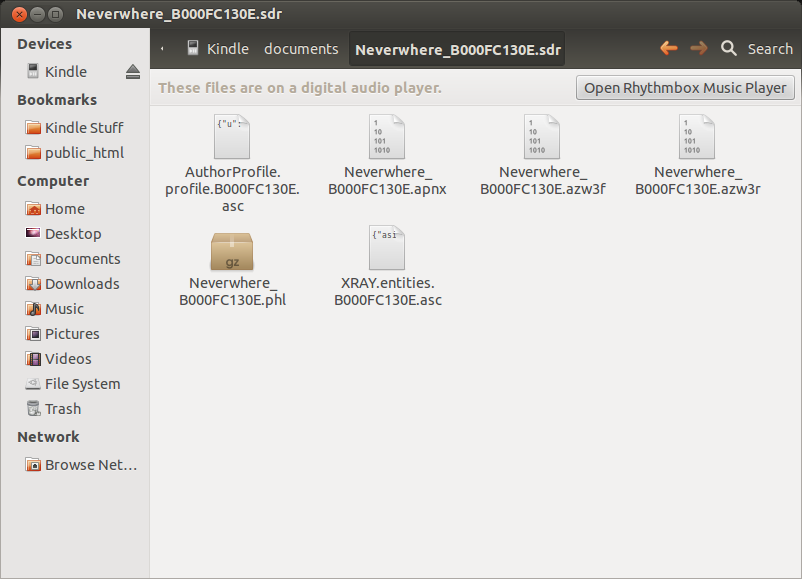Open Pictures folder icon in sidebar
This screenshot has width=802, height=579.
pyautogui.click(x=33, y=334)
